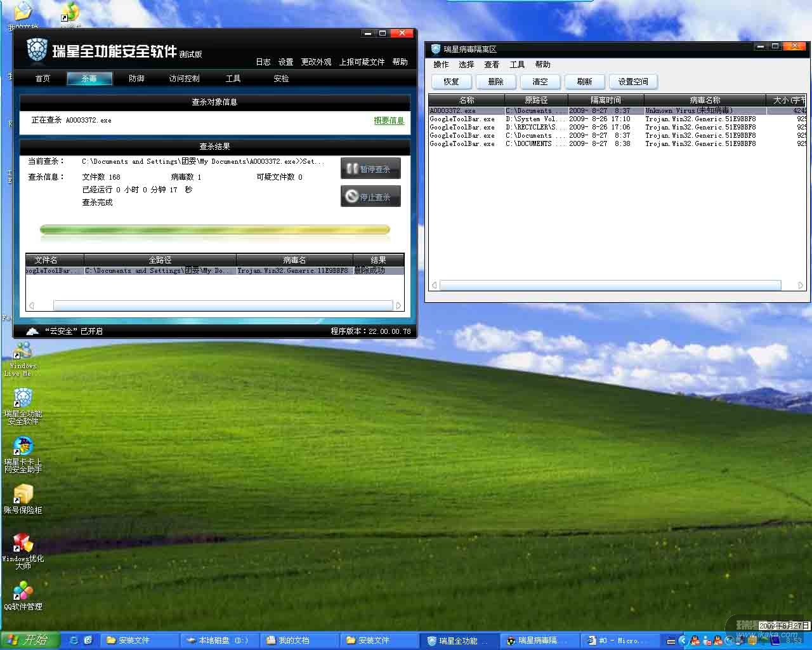
Task: Open 帮助 in the Rising security header
Action: point(400,62)
